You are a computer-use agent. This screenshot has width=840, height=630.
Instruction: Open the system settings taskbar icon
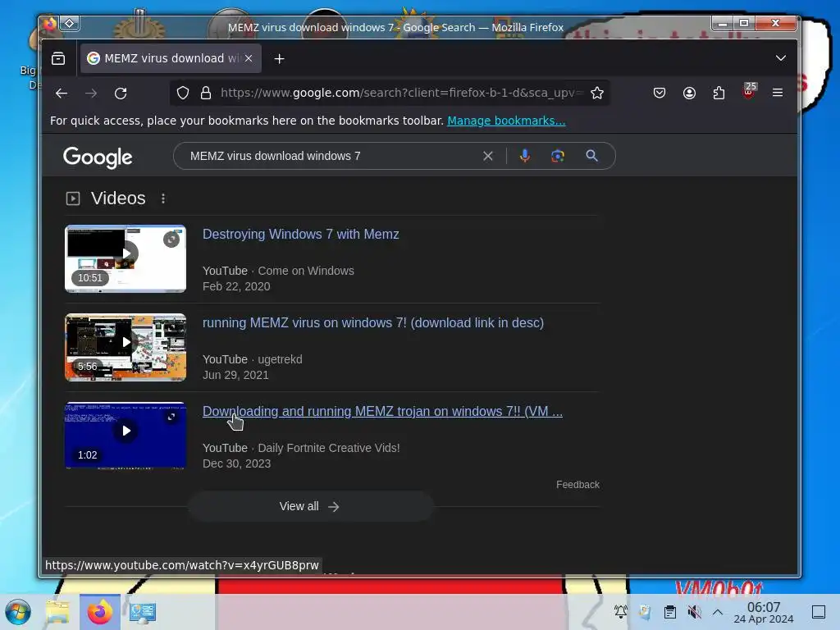click(x=143, y=612)
